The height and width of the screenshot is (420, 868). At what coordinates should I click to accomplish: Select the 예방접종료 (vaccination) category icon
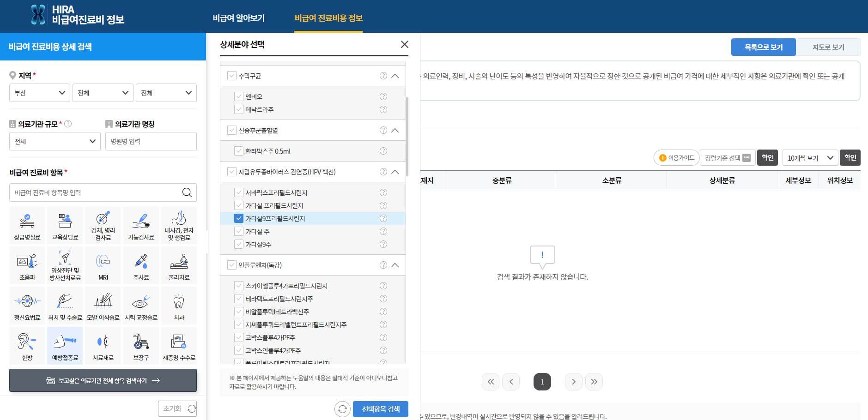point(65,345)
